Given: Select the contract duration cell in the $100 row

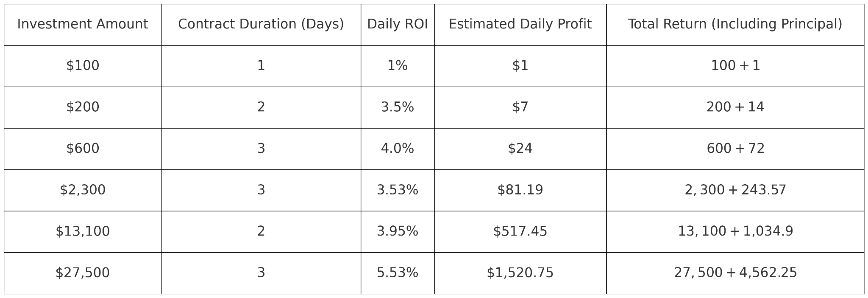Looking at the screenshot, I should click(x=261, y=66).
